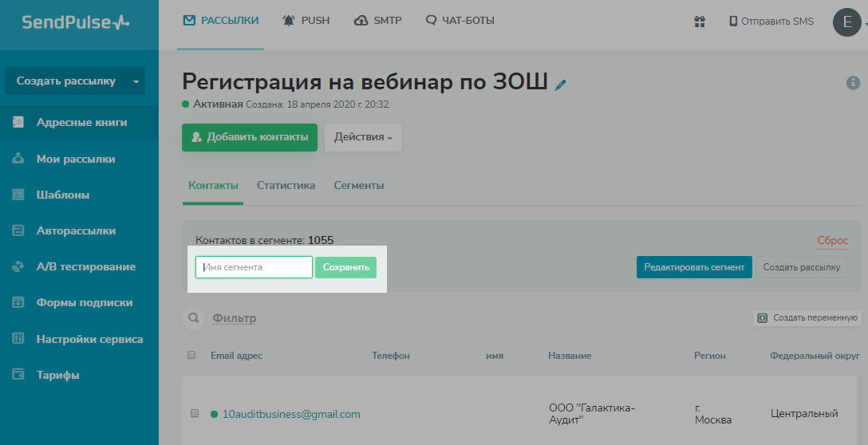Click Отправить SMS link
The height and width of the screenshot is (445, 868).
[771, 22]
